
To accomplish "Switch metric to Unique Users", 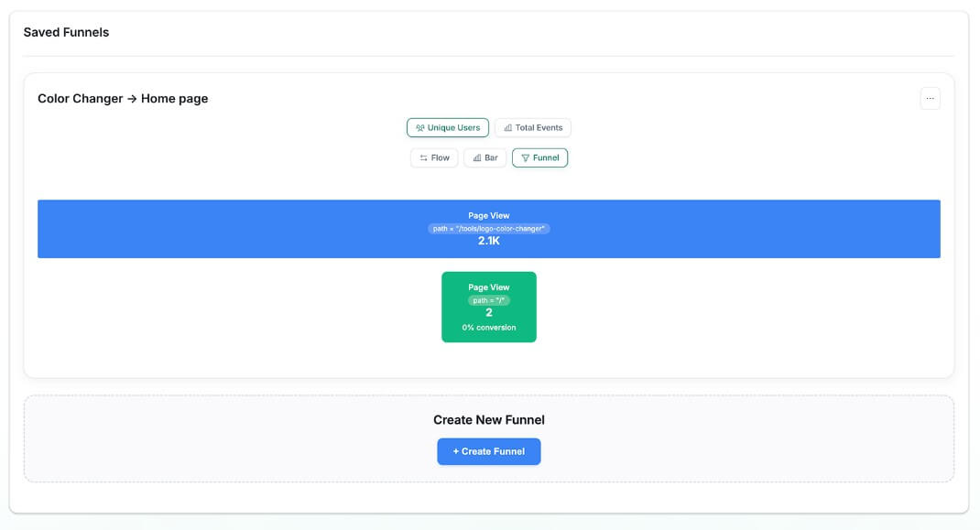I will tap(448, 127).
